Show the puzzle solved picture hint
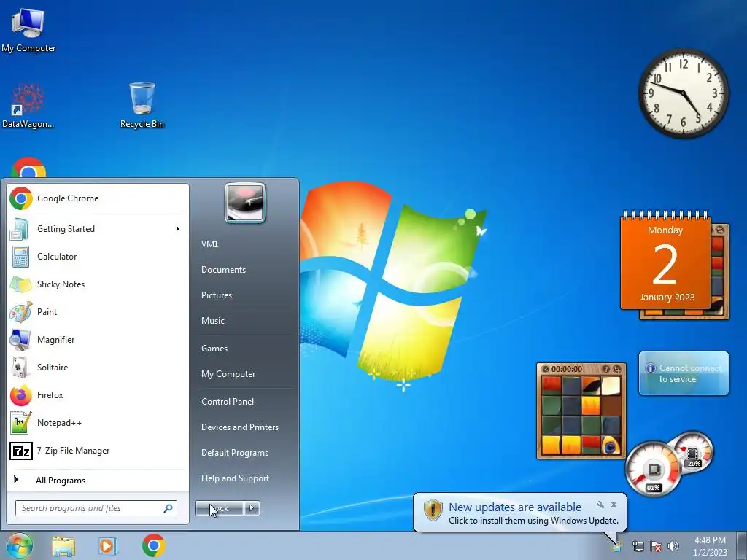Viewport: 747px width, 560px height. (606, 369)
